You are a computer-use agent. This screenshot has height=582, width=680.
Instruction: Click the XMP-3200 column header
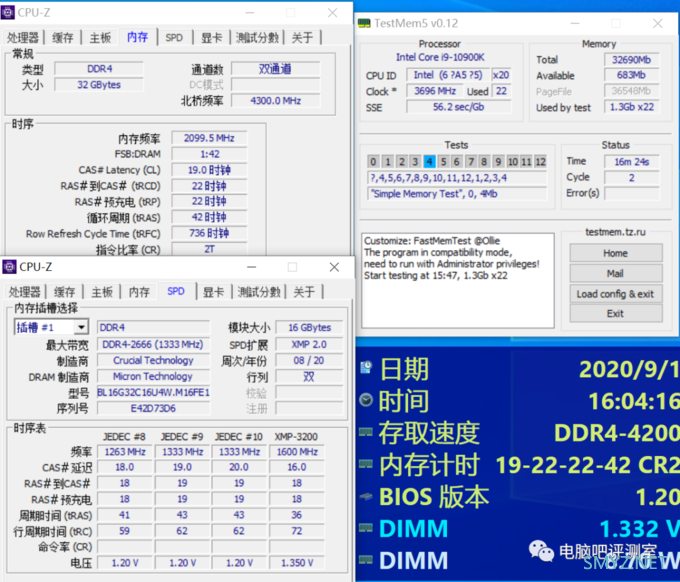[x=296, y=437]
